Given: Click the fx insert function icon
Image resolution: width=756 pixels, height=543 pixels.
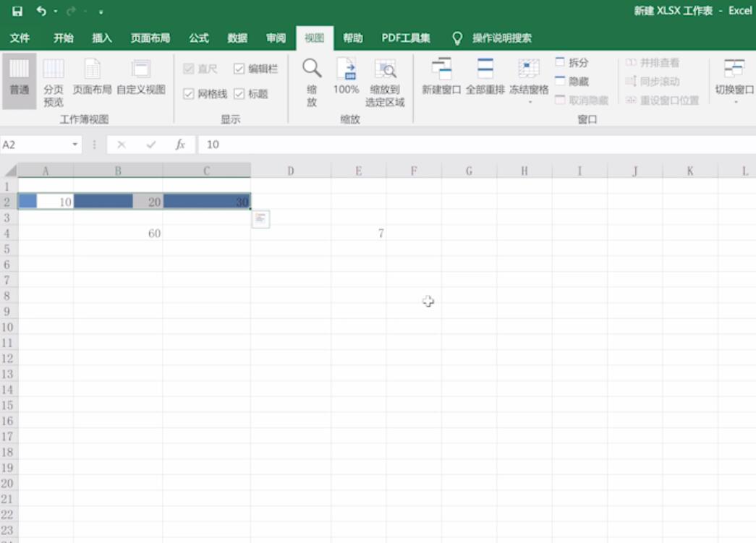Looking at the screenshot, I should 180,145.
